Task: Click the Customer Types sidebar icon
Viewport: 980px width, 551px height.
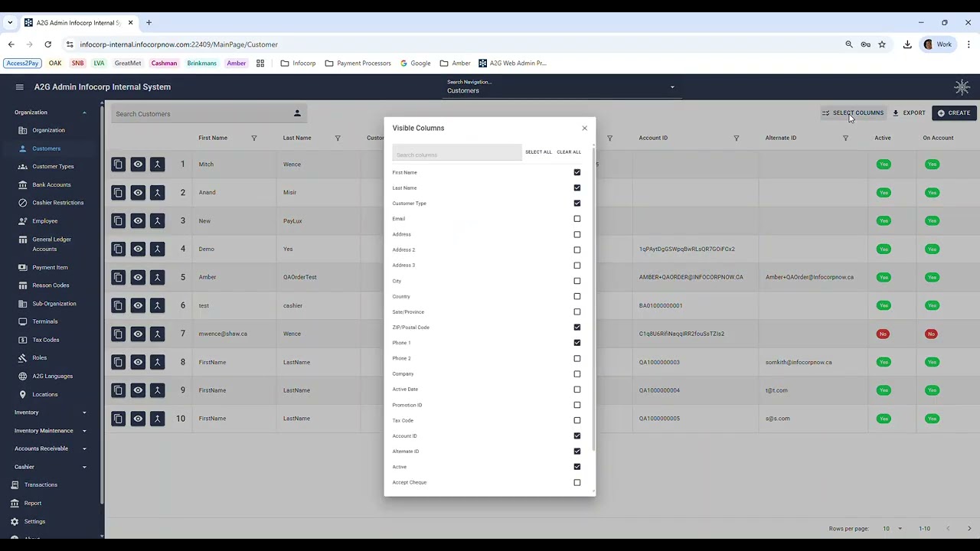Action: (x=23, y=166)
